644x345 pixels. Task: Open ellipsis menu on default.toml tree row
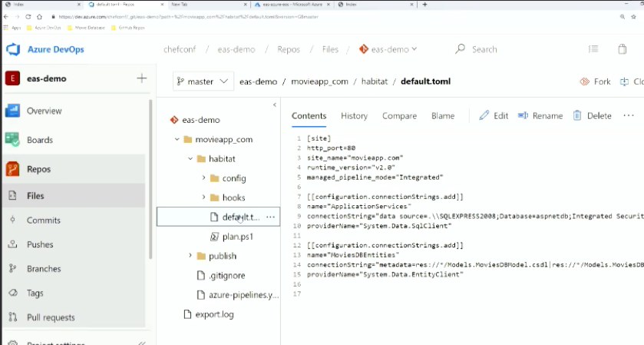(x=270, y=217)
